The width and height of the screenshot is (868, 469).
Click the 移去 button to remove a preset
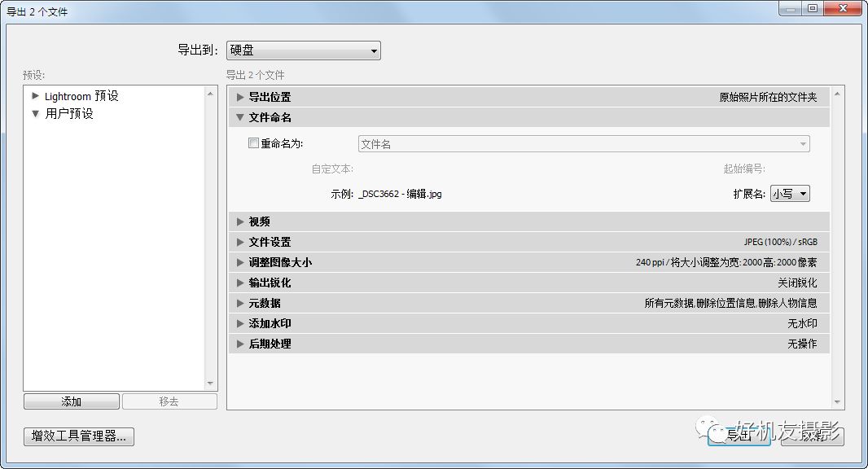tap(169, 401)
